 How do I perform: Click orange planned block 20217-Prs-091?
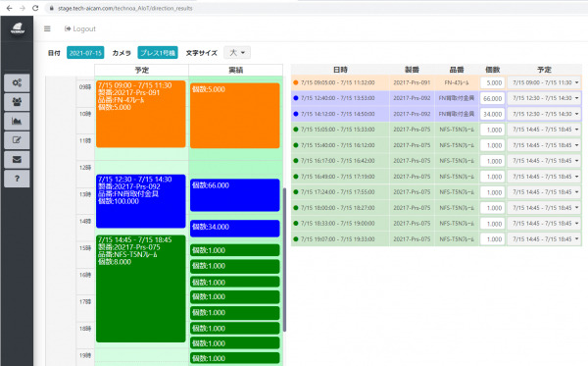(141, 114)
